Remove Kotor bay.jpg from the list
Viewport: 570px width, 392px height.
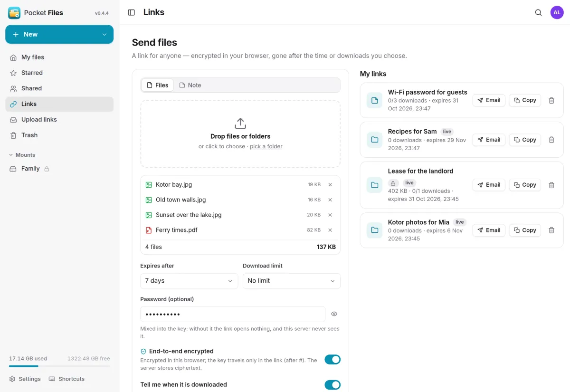[330, 184]
